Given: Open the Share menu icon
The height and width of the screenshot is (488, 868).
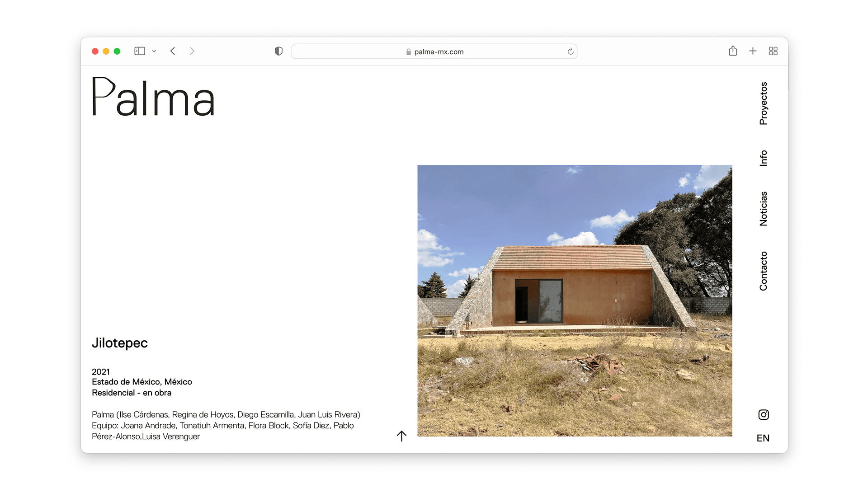Looking at the screenshot, I should (733, 51).
